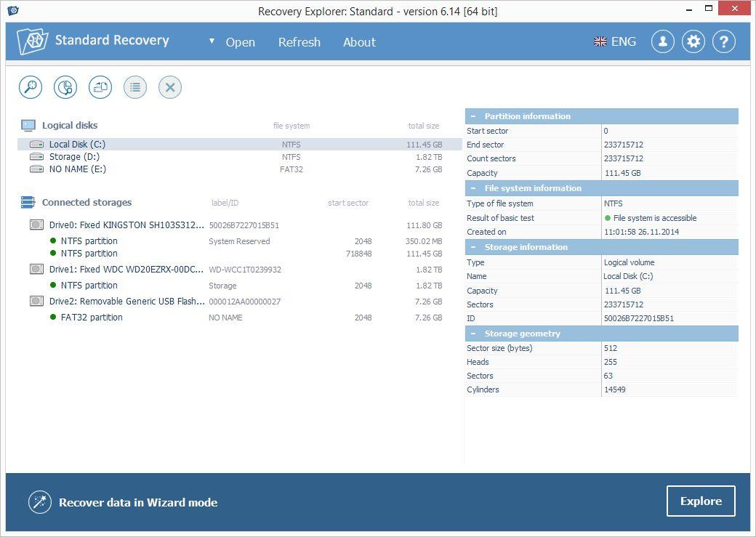This screenshot has width=756, height=537.
Task: Select NTFS partition labeled Storage
Action: [x=239, y=286]
